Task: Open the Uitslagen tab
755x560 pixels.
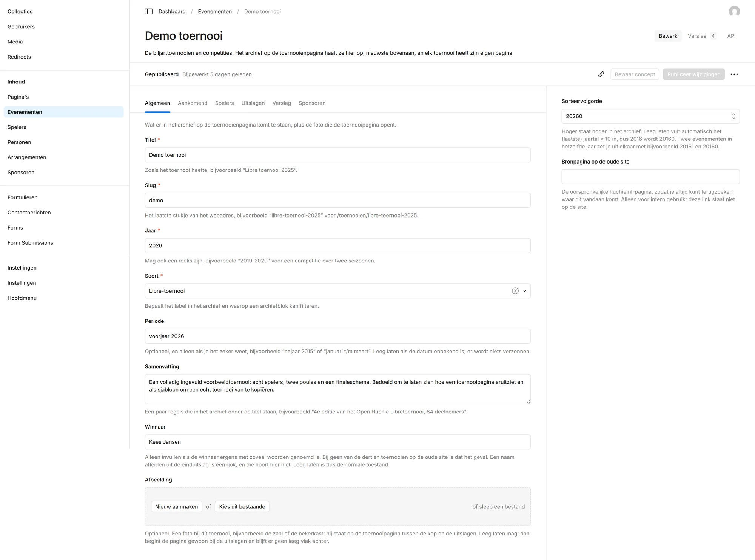Action: click(x=253, y=103)
